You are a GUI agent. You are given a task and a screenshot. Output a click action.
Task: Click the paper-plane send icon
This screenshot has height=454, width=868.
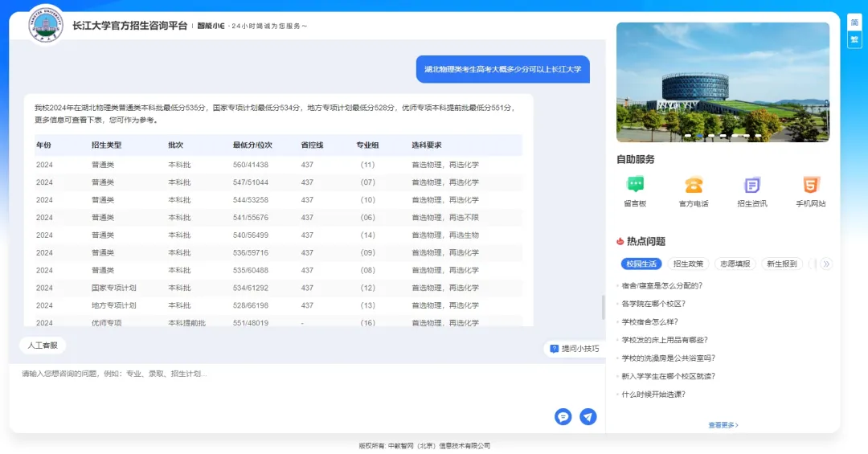pos(588,416)
